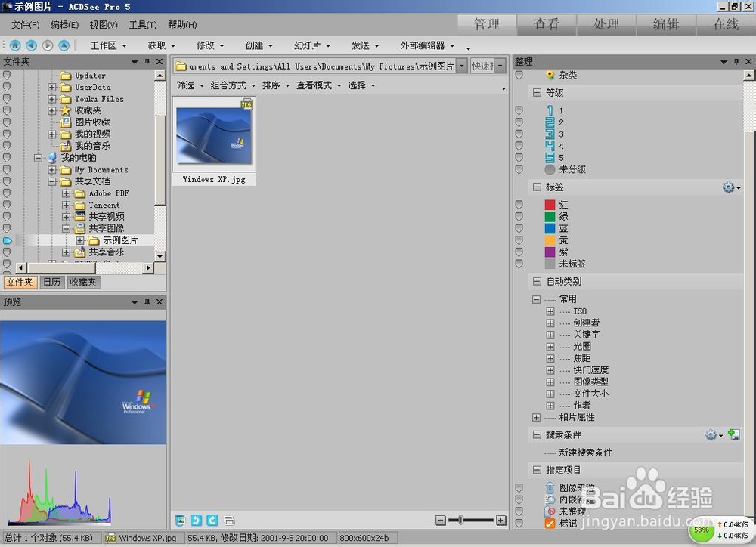Click the compare images icon in bottom toolbar
756x547 pixels.
click(x=230, y=521)
